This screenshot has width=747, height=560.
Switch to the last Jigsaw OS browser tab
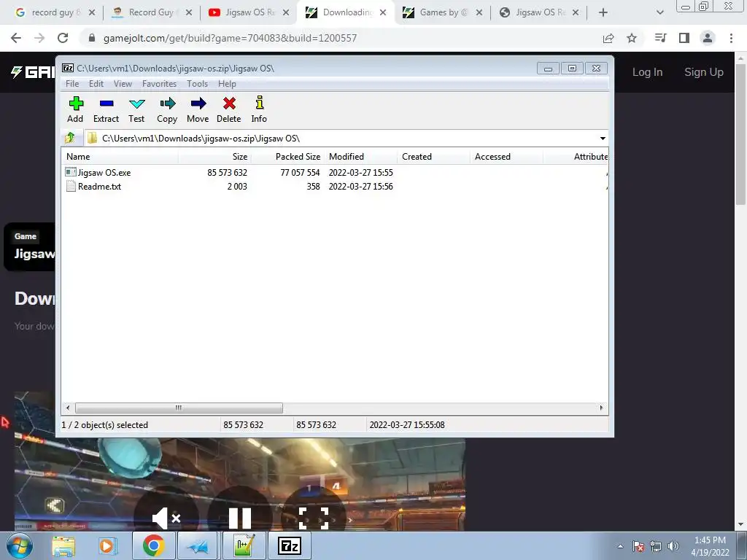(538, 12)
